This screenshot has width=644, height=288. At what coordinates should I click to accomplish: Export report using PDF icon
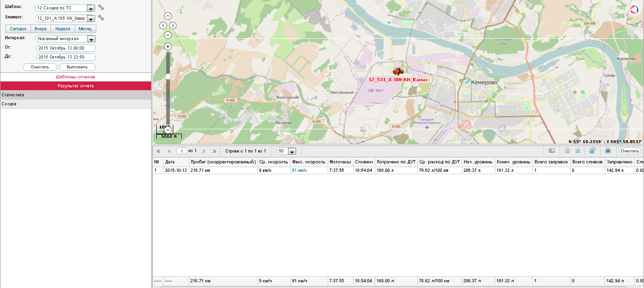[568, 151]
